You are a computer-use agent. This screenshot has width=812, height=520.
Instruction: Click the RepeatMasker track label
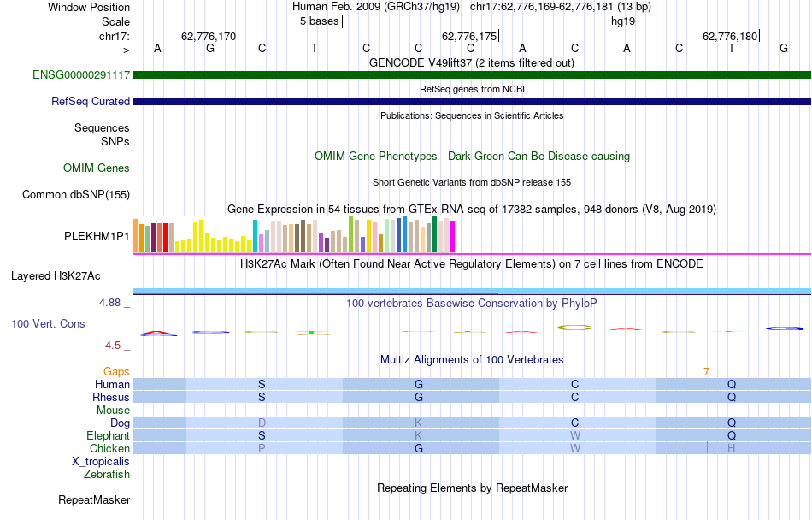click(94, 500)
